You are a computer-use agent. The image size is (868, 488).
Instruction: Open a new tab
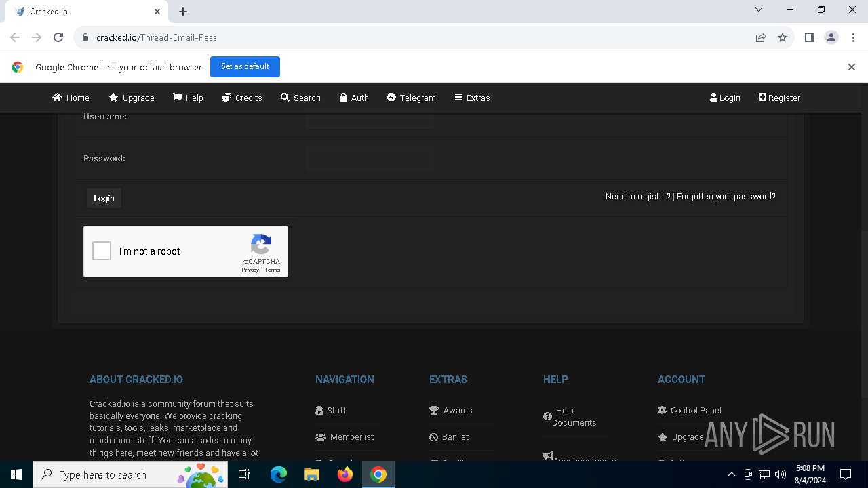[x=183, y=12]
